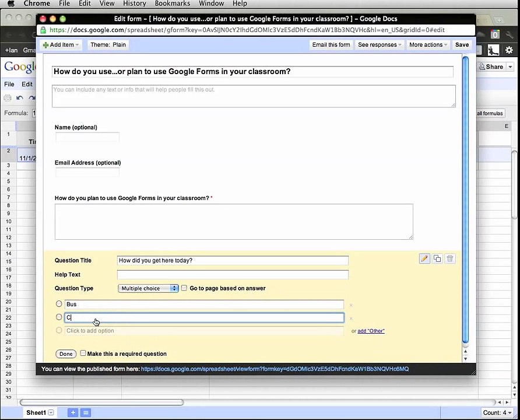Open the Add item dropdown
This screenshot has width=520, height=420.
click(61, 45)
